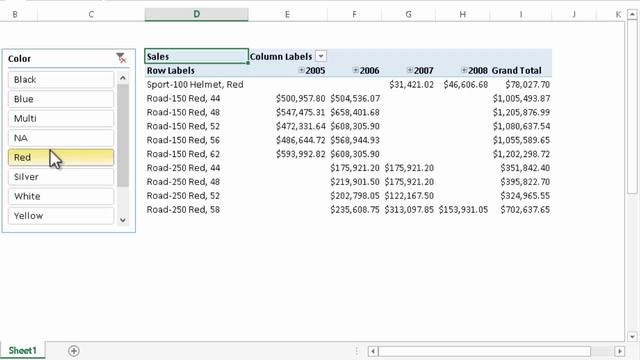Select column G header
640x360 pixels.
[408, 14]
